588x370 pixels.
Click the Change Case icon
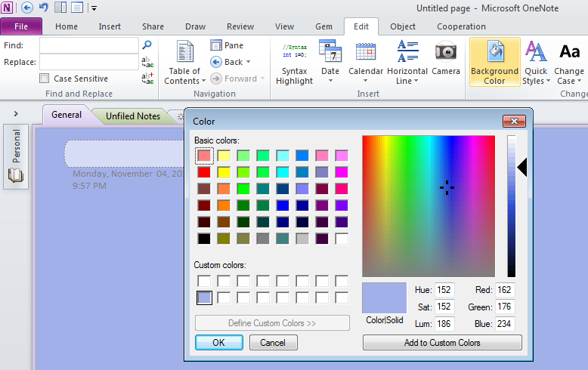(x=570, y=51)
